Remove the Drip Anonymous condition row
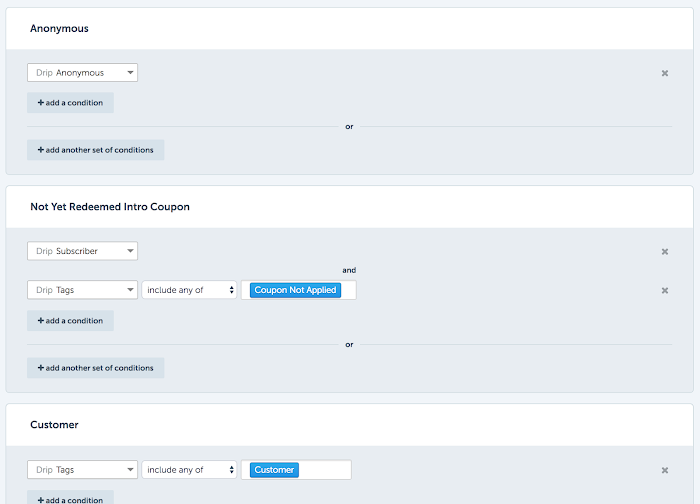 click(x=665, y=73)
